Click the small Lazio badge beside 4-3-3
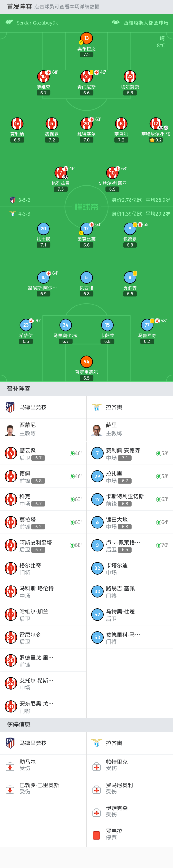This screenshot has width=173, height=868. click(12, 214)
